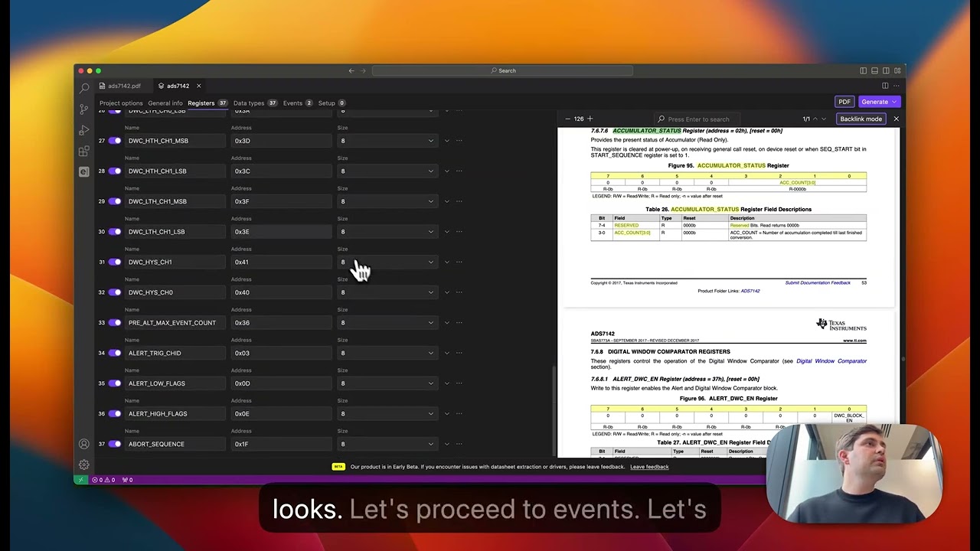Focus the title bar Search box
Image resolution: width=980 pixels, height=551 pixels.
coord(503,70)
